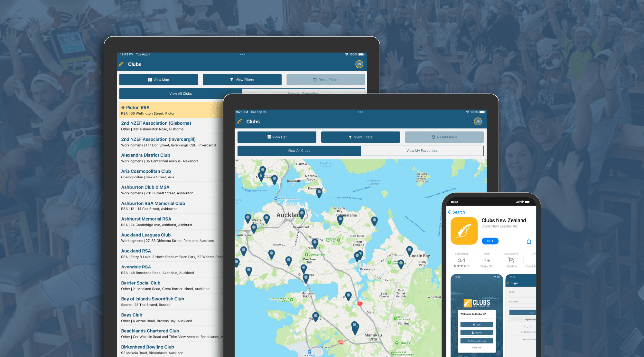Screen dimensions: 644x357
Task: Open View Filters on the back tablet
Action: (x=242, y=80)
